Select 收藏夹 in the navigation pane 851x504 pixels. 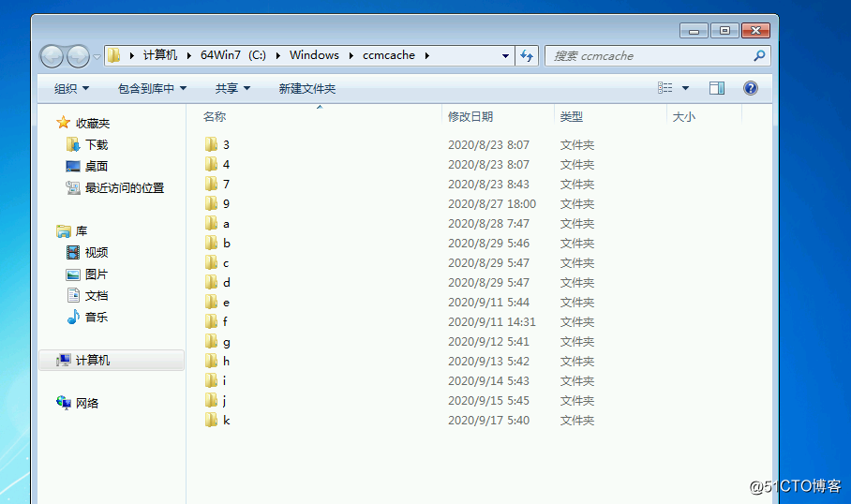pos(93,124)
